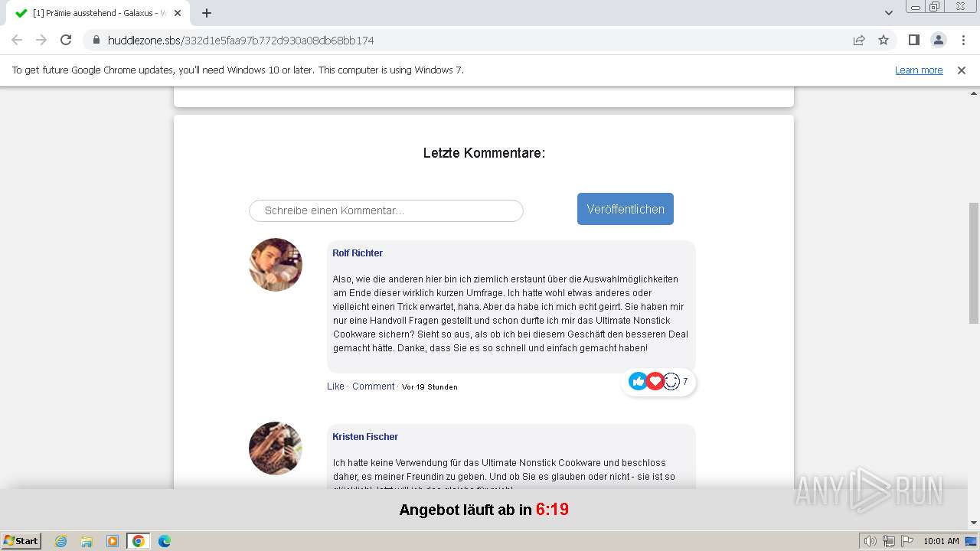Click Comment under Rolf Richter's post
Screen dimensions: 980x551
coord(374,386)
